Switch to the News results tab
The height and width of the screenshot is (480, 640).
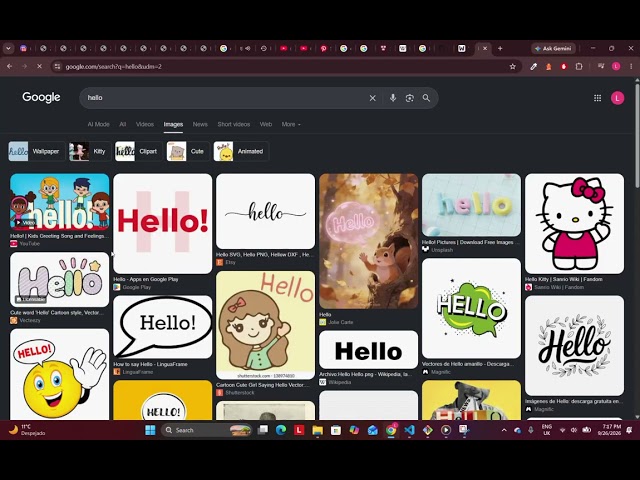200,124
